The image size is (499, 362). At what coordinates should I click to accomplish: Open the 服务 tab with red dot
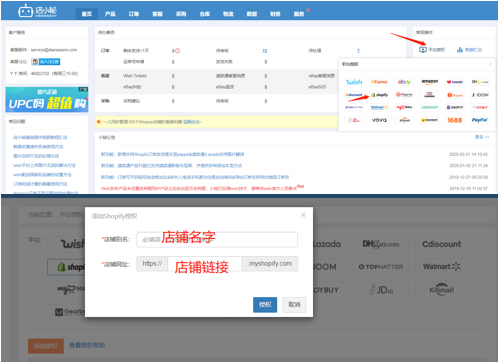coord(299,14)
